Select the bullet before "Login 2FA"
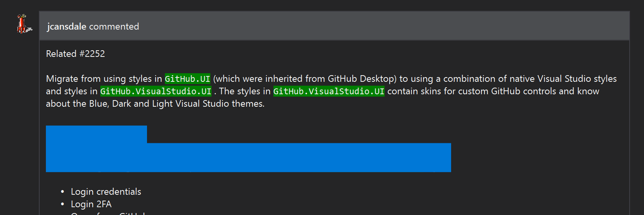Image resolution: width=644 pixels, height=215 pixels. (62, 204)
